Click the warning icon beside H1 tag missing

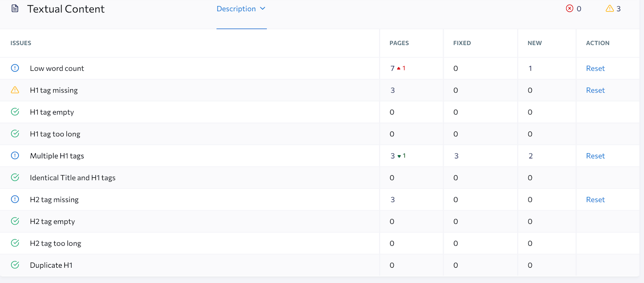click(x=15, y=90)
